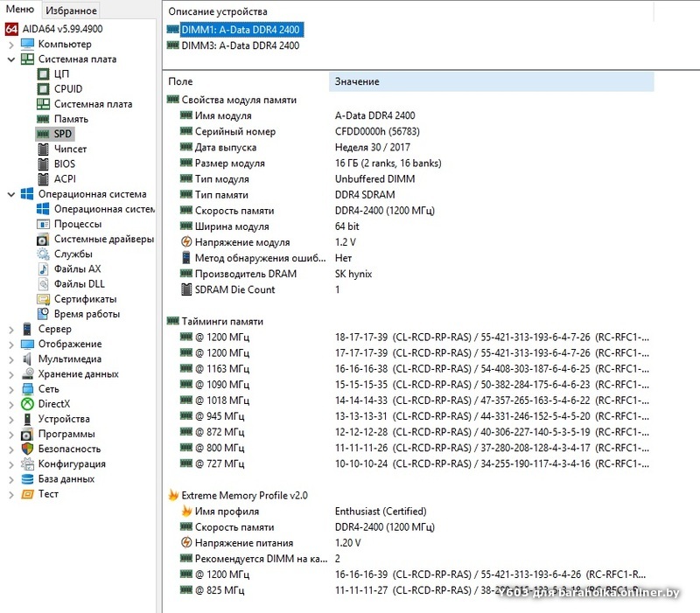Image resolution: width=700 pixels, height=613 pixels.
Task: Click the Extreme Memory Profile flame icon
Action: (173, 495)
